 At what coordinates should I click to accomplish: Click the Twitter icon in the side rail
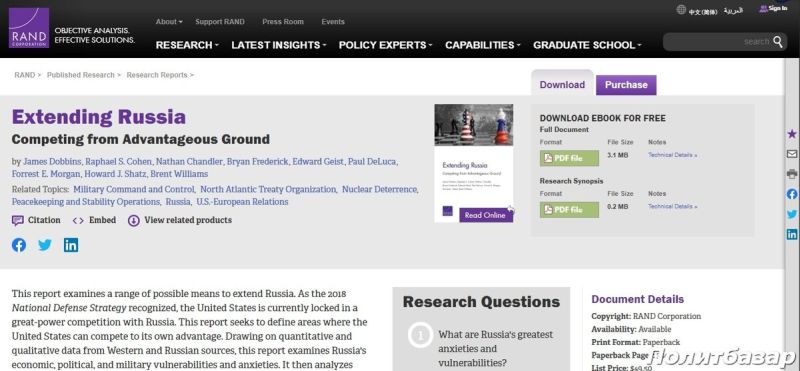(792, 214)
